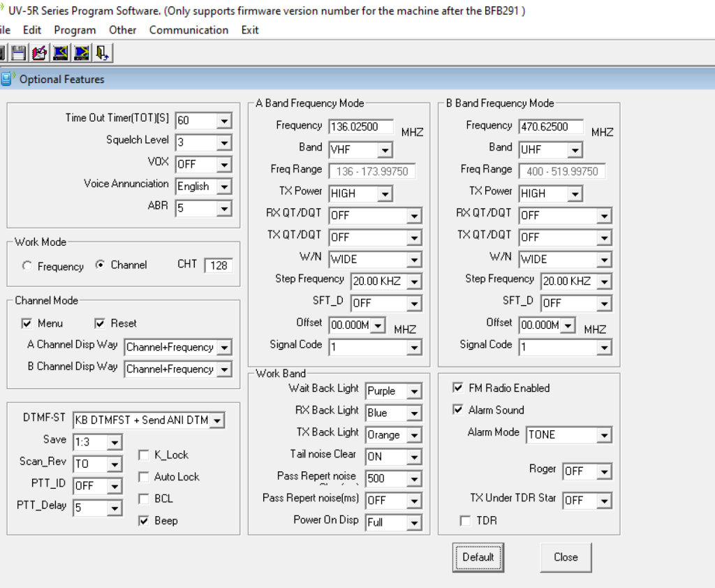Open the Other menu

click(x=123, y=30)
